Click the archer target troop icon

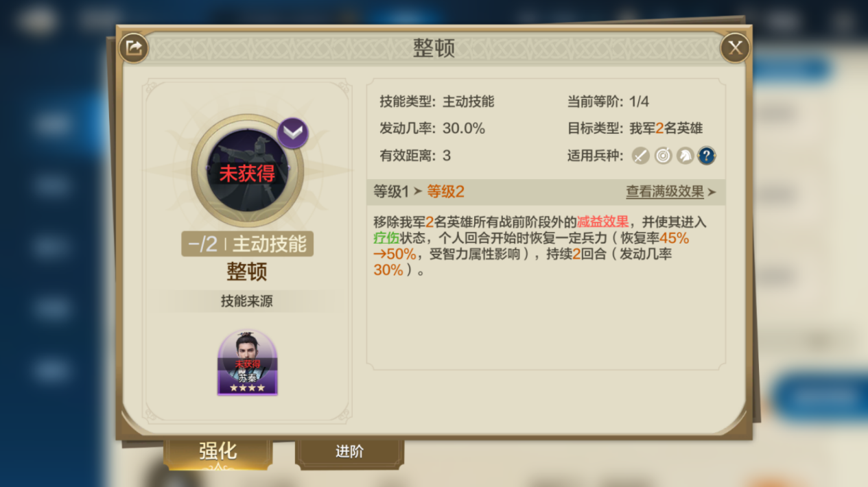coord(662,156)
